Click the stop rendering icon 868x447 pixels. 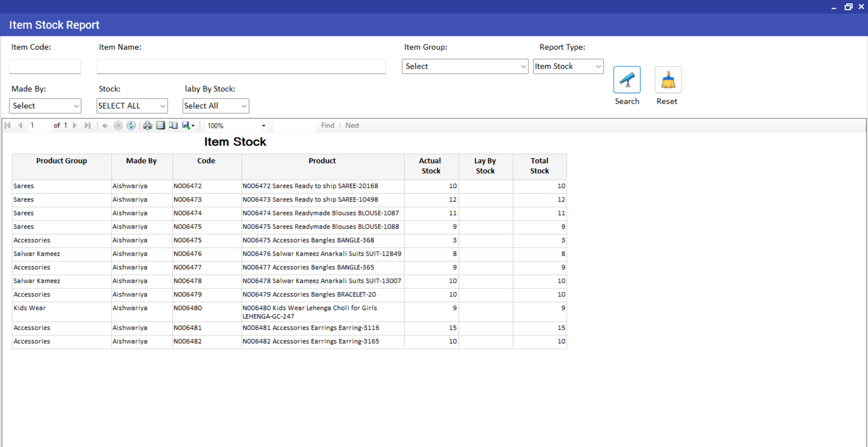click(x=118, y=126)
